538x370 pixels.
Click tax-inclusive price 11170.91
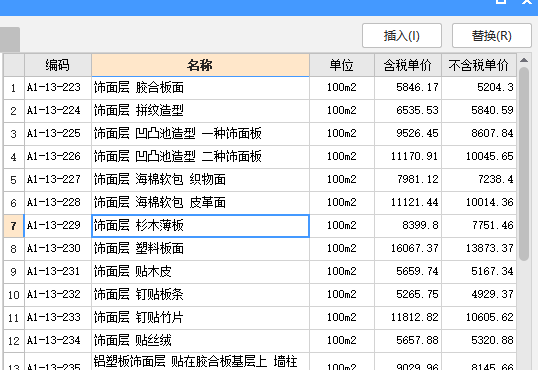408,157
